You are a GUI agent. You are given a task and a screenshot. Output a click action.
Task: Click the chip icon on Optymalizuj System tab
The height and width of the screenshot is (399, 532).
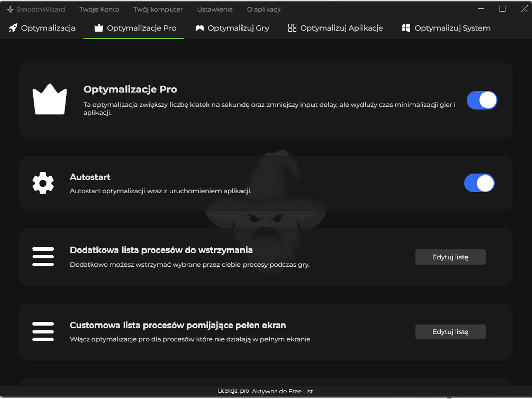click(406, 28)
